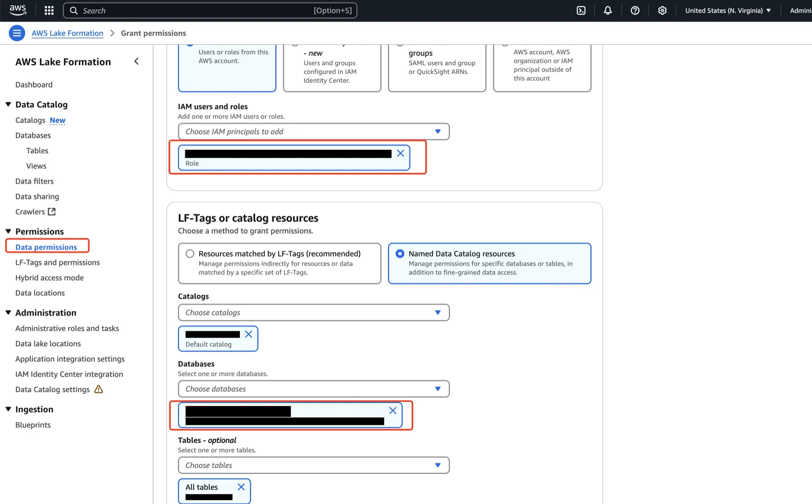Click the Data Catalog settings warning icon
This screenshot has width=812, height=504.
[x=99, y=389]
